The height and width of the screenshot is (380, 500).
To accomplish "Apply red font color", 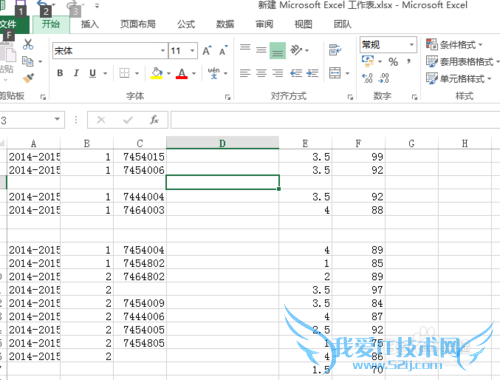I will tap(182, 73).
